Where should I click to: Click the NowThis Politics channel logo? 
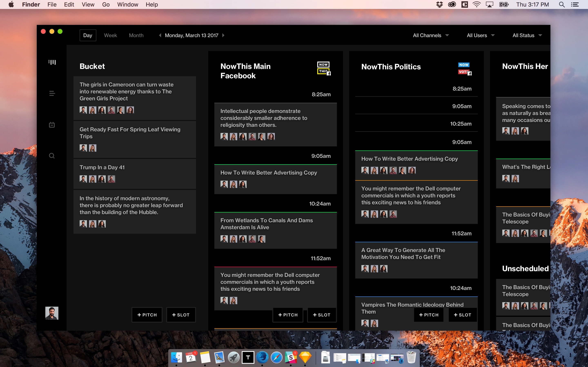tap(464, 69)
